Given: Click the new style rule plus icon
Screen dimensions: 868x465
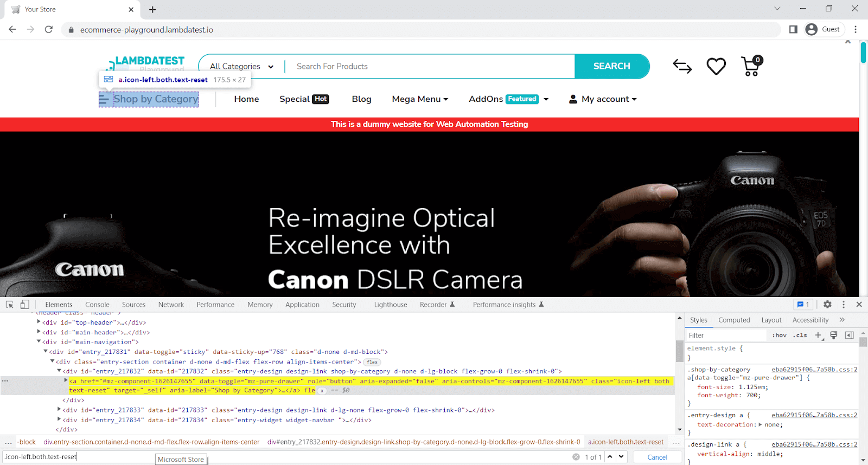Looking at the screenshot, I should 819,335.
